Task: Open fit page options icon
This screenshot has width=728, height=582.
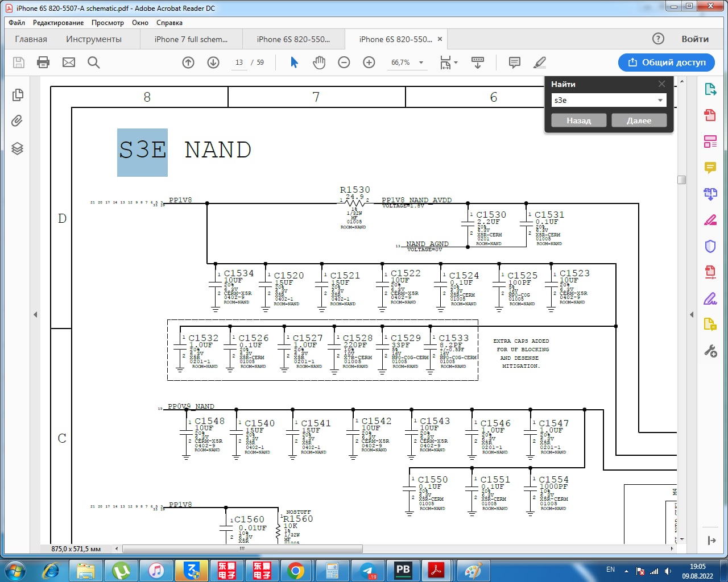Action: (x=445, y=63)
